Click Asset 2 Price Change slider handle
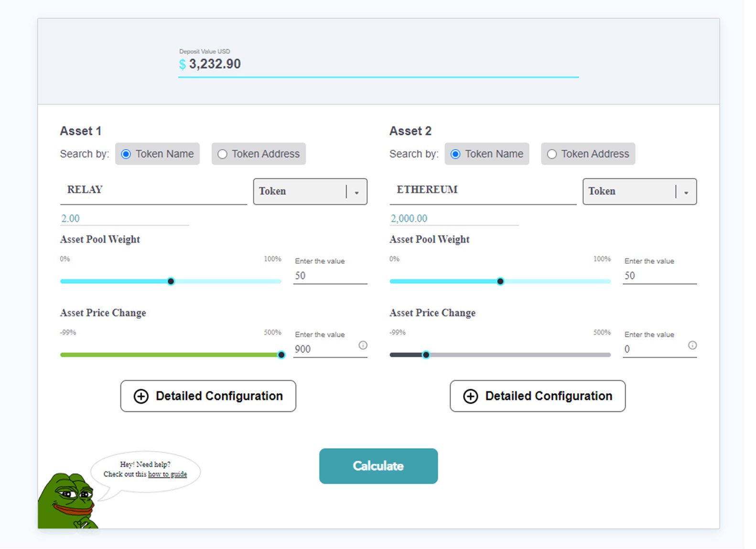756x549 pixels. (x=426, y=355)
